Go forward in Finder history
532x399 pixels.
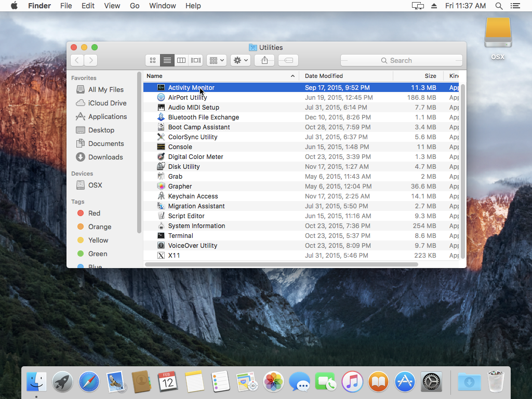click(91, 60)
